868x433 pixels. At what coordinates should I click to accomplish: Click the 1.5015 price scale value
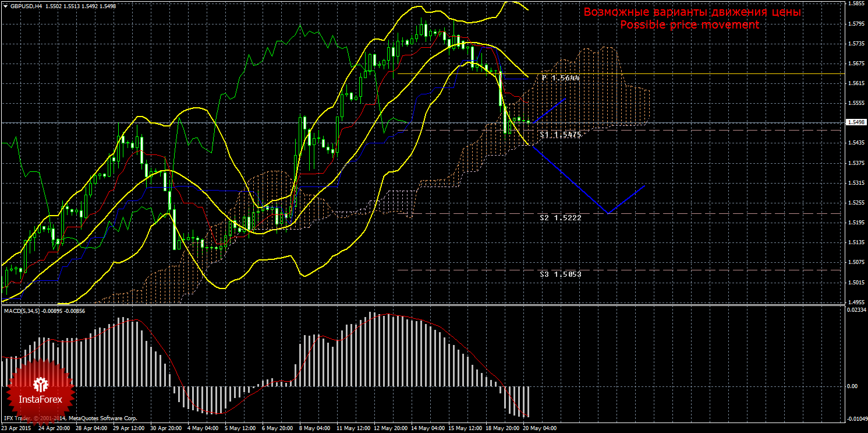[855, 283]
